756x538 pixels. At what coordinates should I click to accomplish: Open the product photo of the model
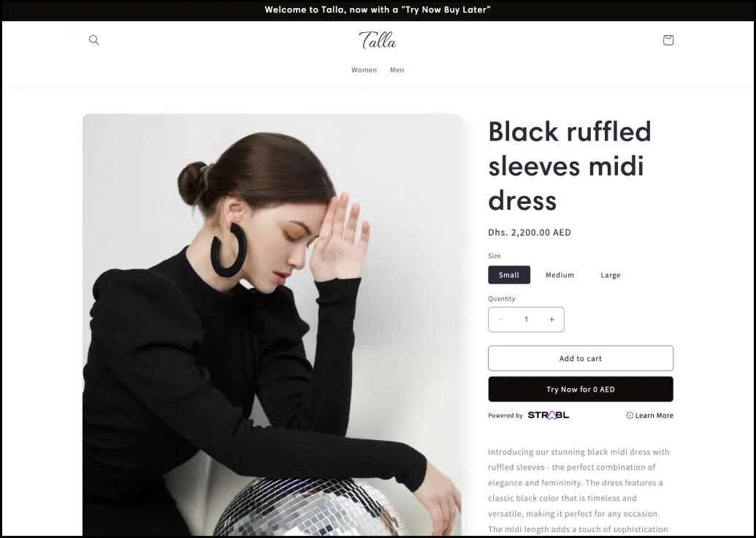coord(272,325)
